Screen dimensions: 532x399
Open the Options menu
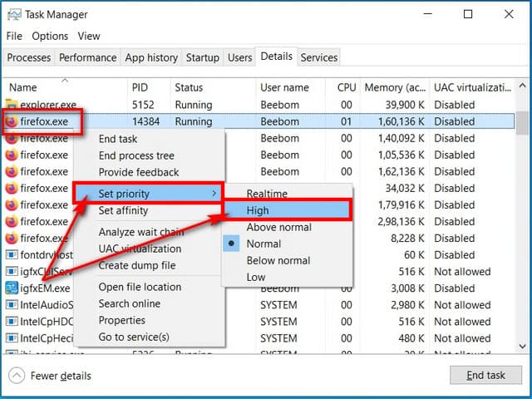pos(50,36)
